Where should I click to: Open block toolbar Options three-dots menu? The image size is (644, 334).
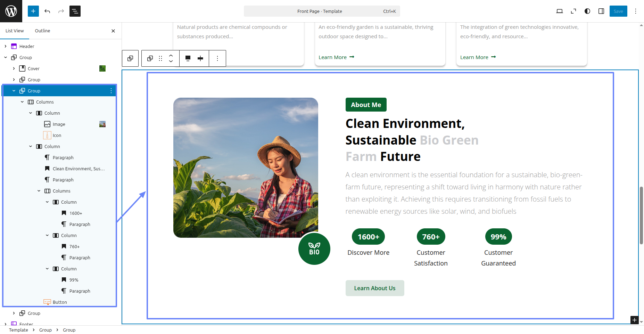click(x=217, y=58)
